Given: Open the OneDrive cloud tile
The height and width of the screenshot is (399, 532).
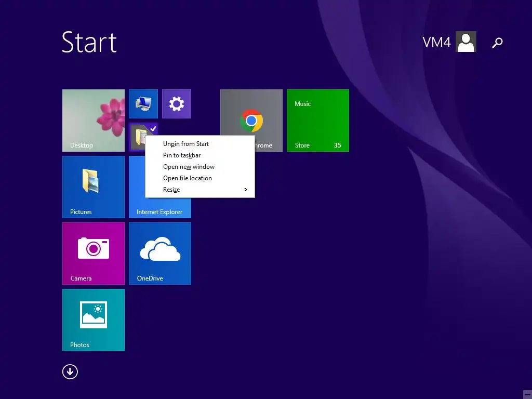Looking at the screenshot, I should 160,254.
